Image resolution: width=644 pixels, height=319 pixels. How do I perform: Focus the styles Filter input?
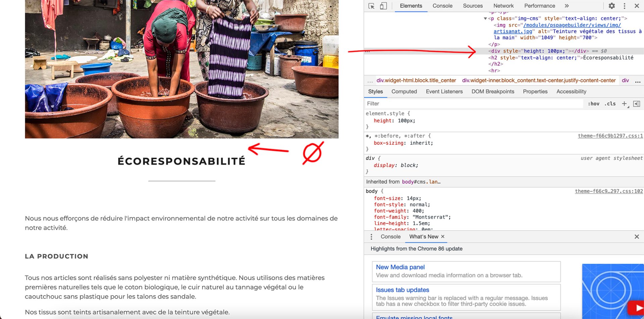(474, 104)
